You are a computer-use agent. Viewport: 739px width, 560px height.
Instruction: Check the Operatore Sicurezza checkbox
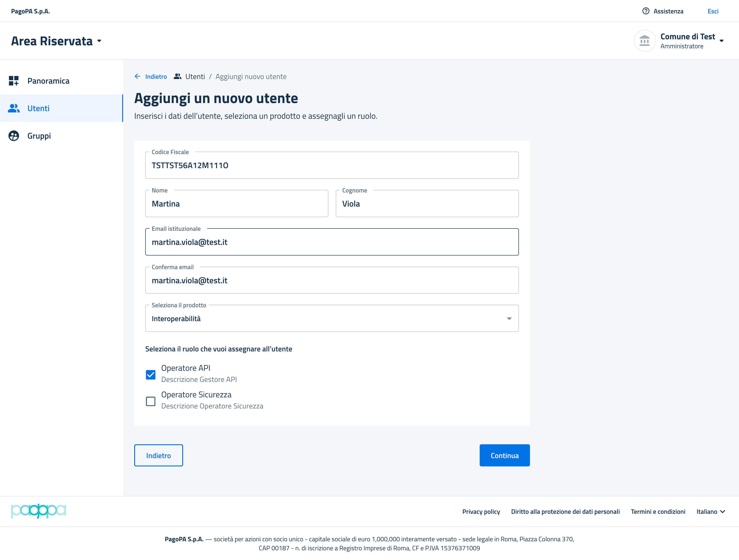point(151,401)
